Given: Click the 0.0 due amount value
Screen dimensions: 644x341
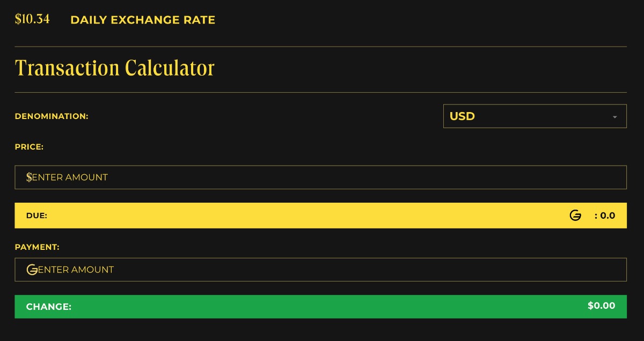Looking at the screenshot, I should [608, 216].
